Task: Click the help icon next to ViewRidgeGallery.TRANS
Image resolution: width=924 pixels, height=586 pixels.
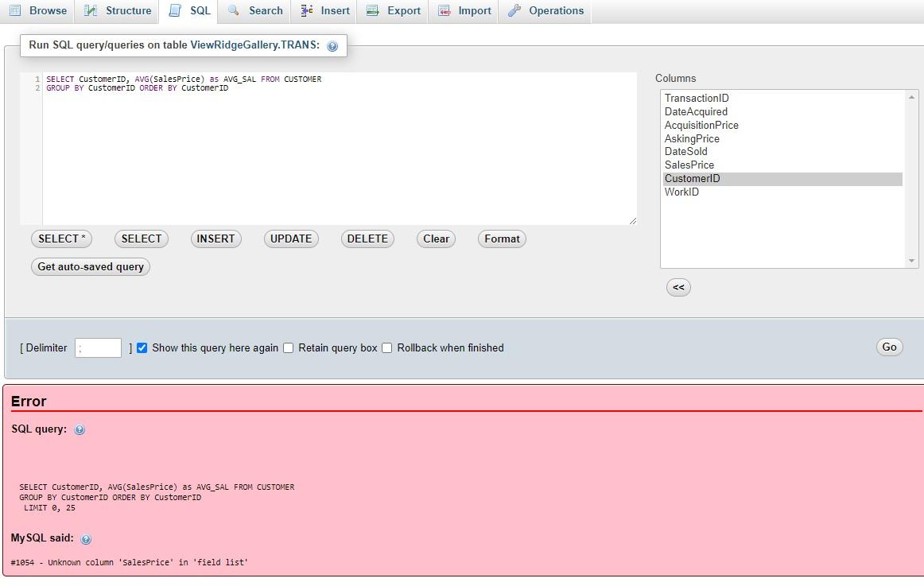Action: (332, 45)
